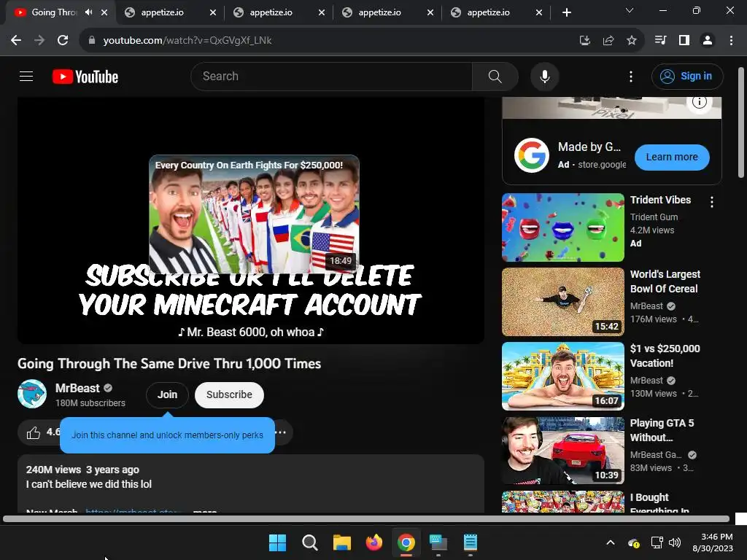Click the Join membership button

click(x=167, y=394)
